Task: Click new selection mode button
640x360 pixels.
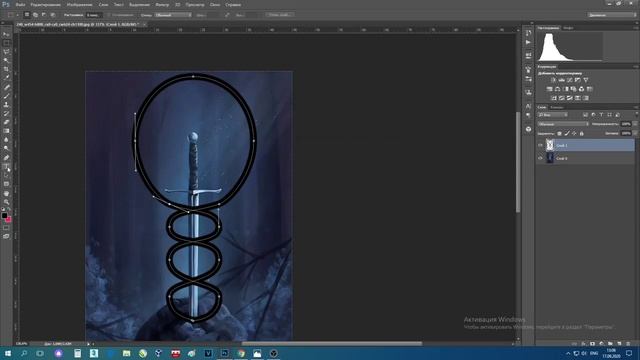Action: click(27, 15)
